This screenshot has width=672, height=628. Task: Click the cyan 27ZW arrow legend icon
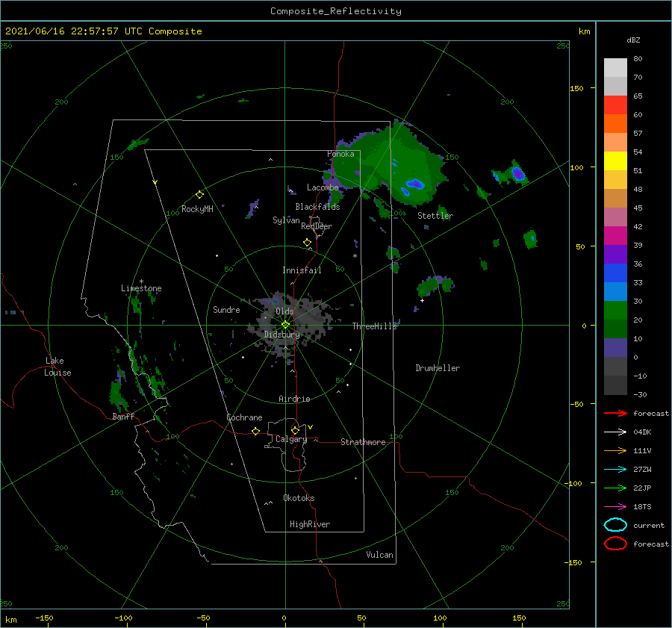[x=615, y=470]
